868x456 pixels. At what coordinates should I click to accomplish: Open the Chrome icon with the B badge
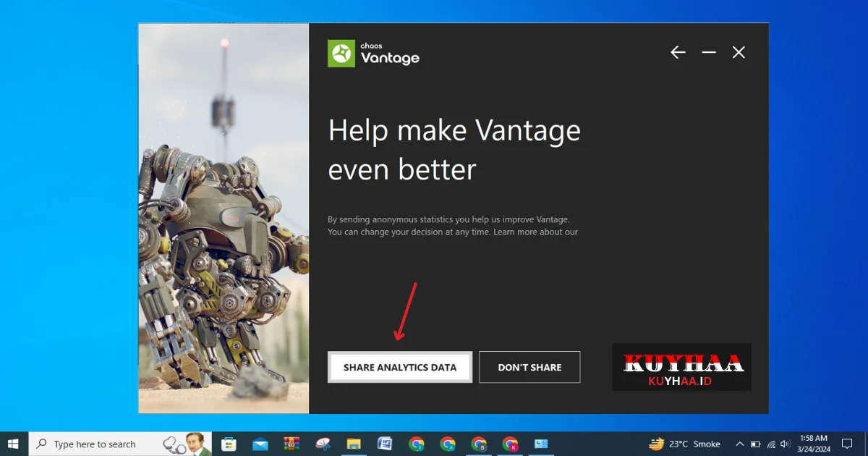point(479,444)
